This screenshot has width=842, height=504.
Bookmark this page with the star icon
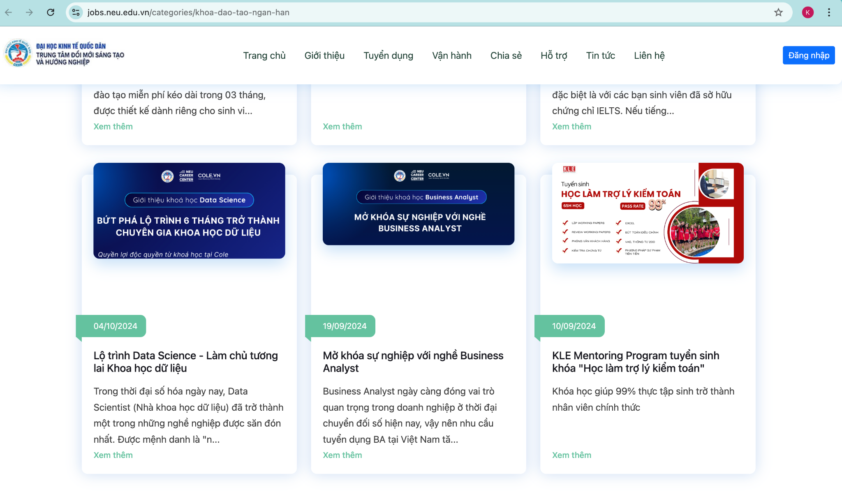[778, 12]
